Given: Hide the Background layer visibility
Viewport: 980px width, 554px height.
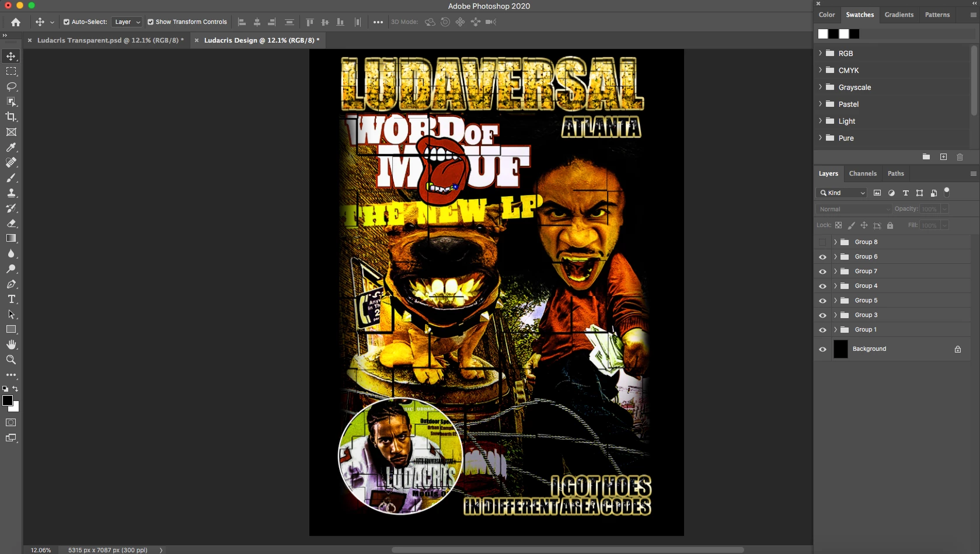Looking at the screenshot, I should click(822, 349).
